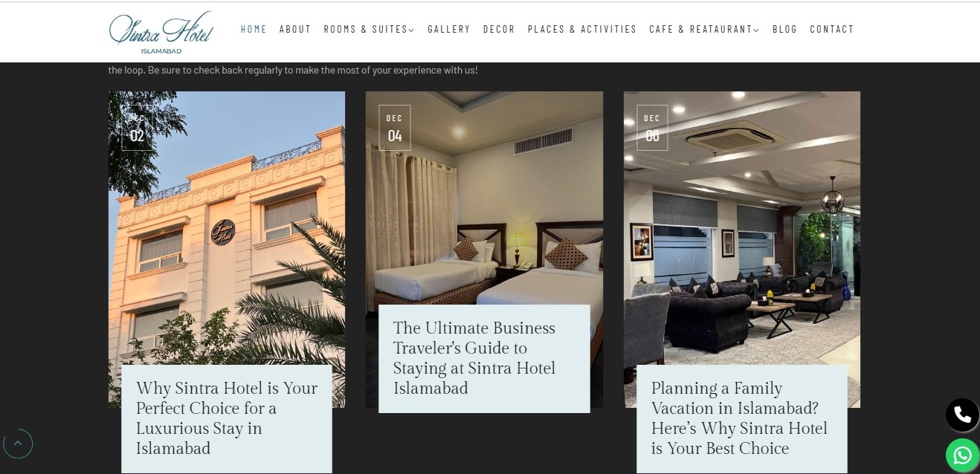Click the DEC 02 date badge
This screenshot has height=474, width=980.
pos(137,128)
